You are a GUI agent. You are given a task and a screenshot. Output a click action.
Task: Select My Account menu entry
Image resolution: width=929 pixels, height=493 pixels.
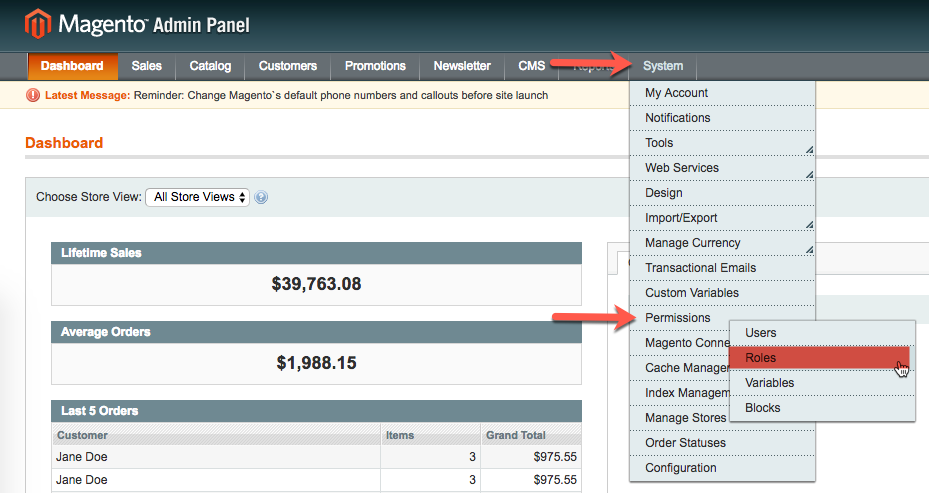tap(677, 93)
